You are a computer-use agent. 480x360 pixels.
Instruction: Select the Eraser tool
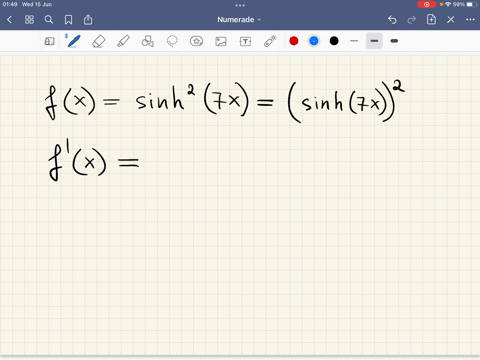(x=98, y=41)
